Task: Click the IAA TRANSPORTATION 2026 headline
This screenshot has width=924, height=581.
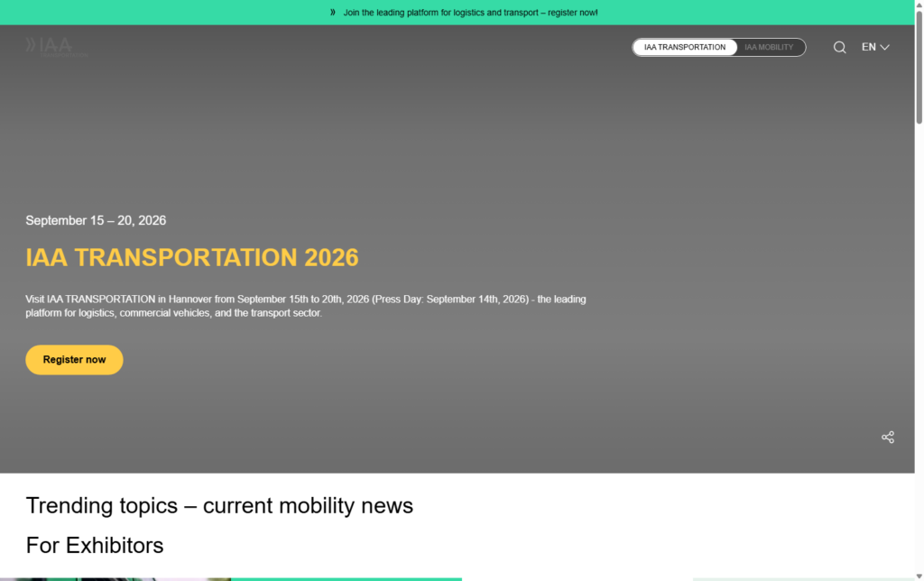Action: 192,257
